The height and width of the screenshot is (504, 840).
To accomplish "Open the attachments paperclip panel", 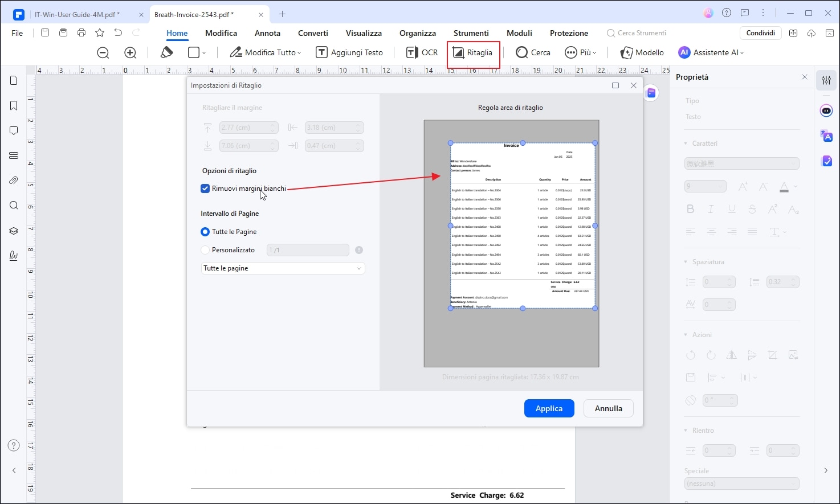I will [14, 181].
